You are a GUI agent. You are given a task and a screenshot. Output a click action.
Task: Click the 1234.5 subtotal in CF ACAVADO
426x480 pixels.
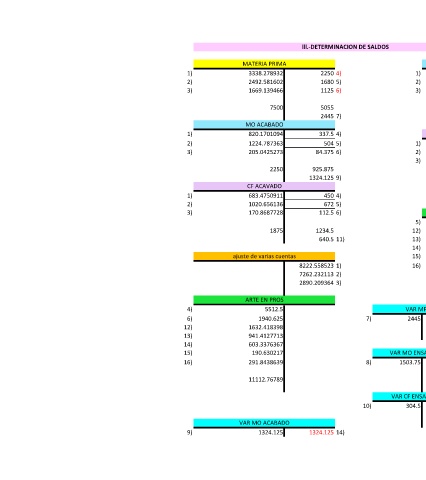point(325,231)
